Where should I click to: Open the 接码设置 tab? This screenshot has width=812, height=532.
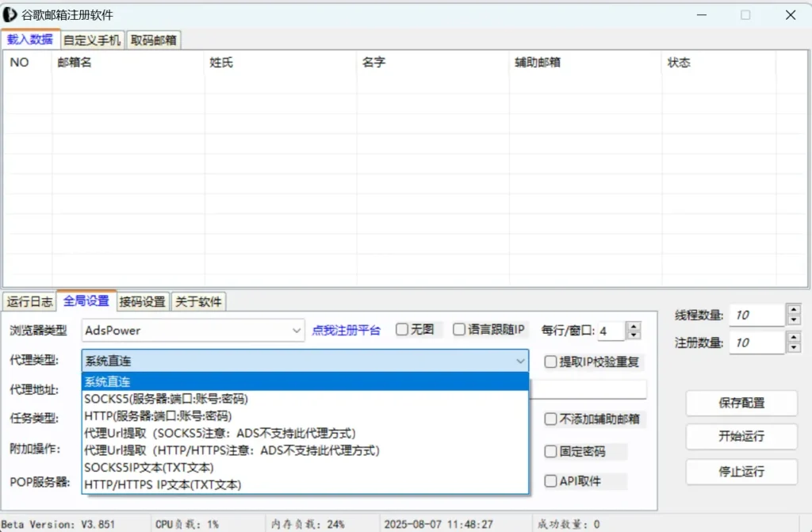click(142, 301)
